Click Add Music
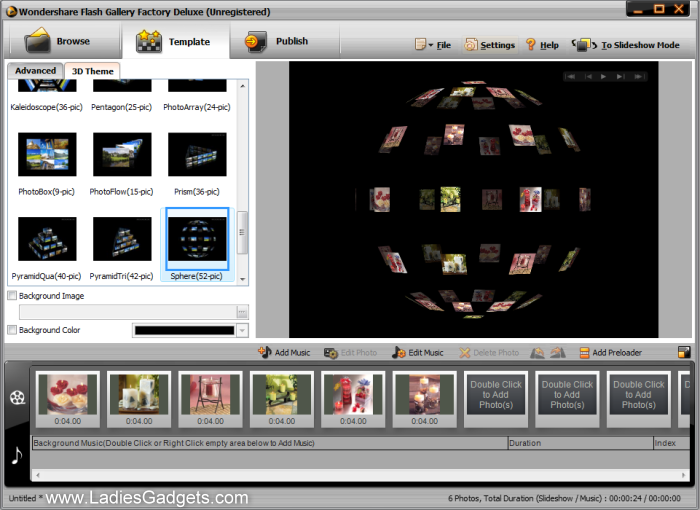This screenshot has height=510, width=700. (284, 352)
